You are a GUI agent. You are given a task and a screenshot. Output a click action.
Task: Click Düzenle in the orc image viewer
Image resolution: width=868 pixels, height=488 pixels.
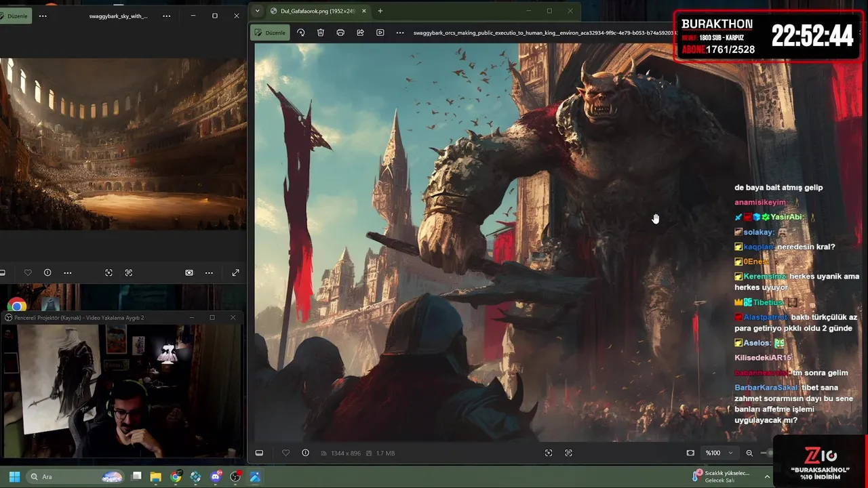point(270,33)
